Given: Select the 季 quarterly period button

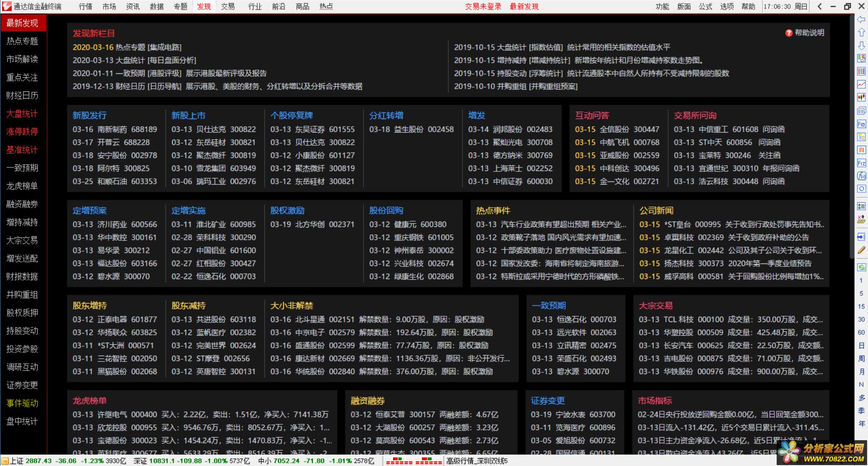Looking at the screenshot, I should pyautogui.click(x=861, y=411).
